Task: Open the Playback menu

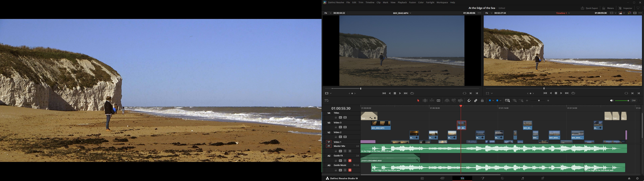Action: click(402, 3)
